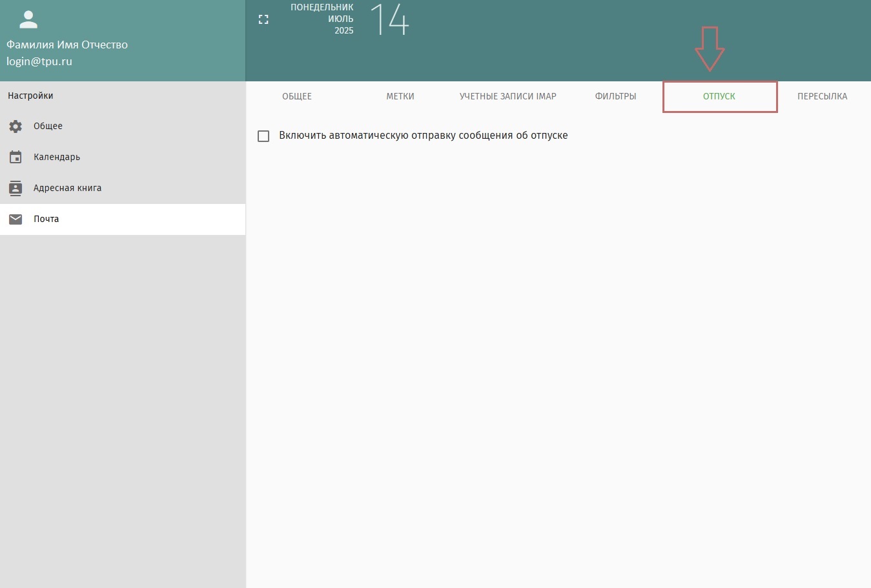Select the ОТПУСК tab
The width and height of the screenshot is (871, 588).
click(x=719, y=96)
